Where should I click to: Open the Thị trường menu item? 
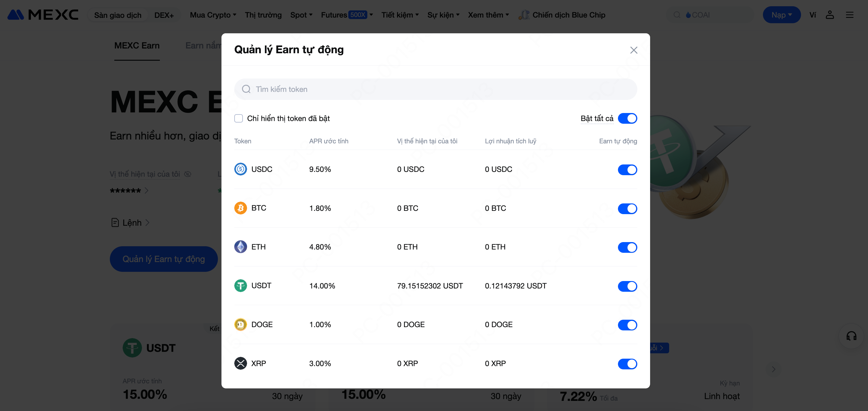[263, 15]
